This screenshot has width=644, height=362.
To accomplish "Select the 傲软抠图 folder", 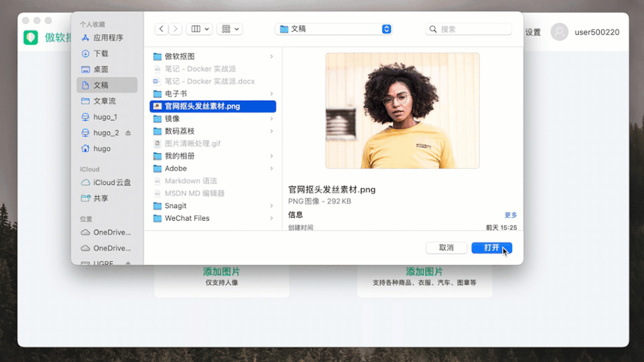I will (x=212, y=56).
